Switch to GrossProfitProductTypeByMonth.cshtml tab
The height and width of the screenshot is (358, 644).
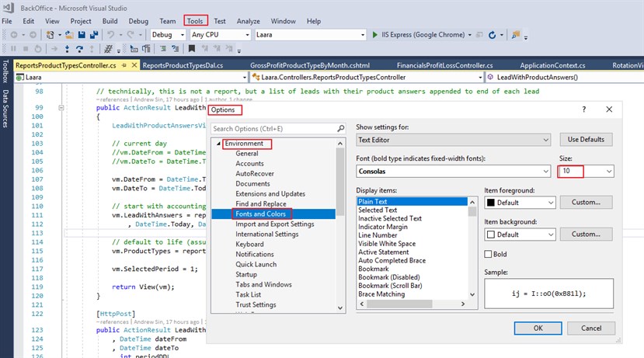pyautogui.click(x=310, y=65)
